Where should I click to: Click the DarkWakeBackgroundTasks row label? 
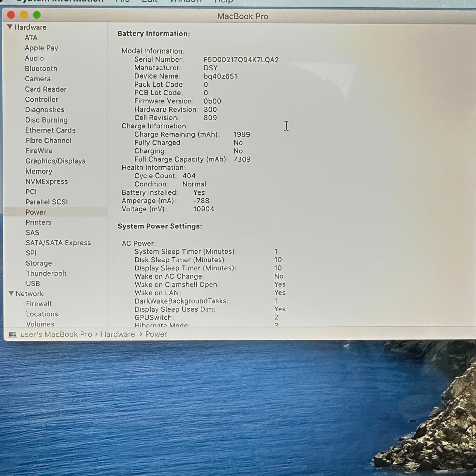[181, 301]
